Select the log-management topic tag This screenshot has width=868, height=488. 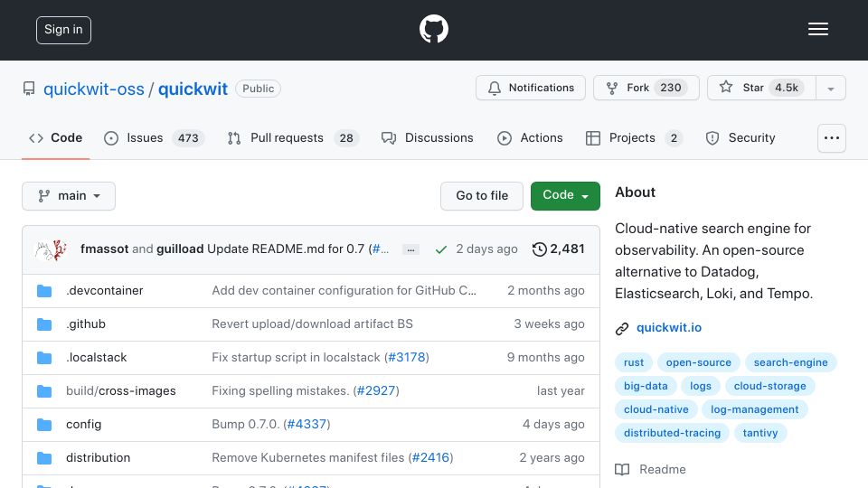754,409
